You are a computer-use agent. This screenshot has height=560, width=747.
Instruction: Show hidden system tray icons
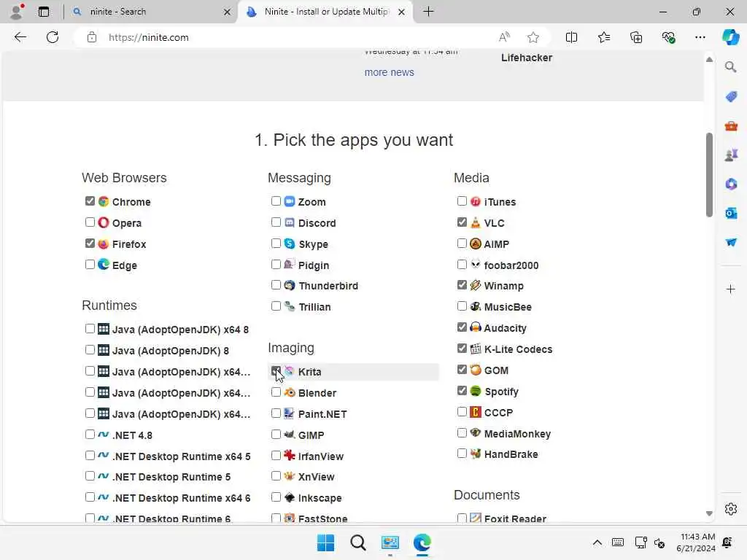(597, 542)
